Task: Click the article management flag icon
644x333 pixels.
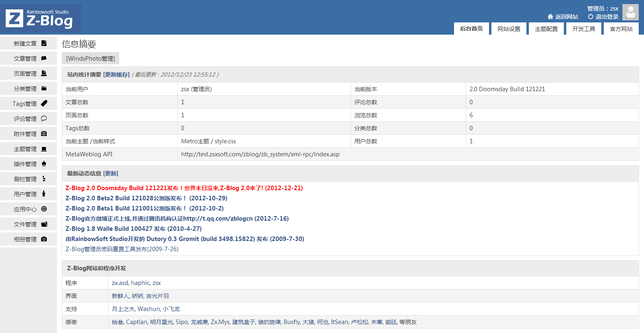Action: 44,58
